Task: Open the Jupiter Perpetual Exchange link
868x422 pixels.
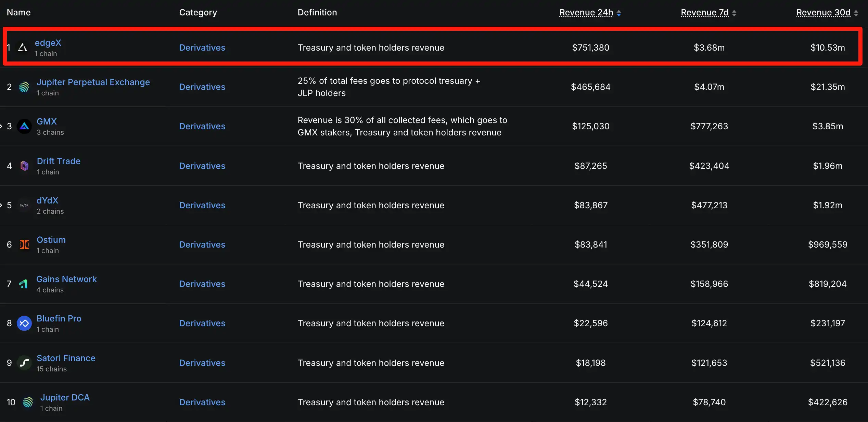Action: coord(93,82)
